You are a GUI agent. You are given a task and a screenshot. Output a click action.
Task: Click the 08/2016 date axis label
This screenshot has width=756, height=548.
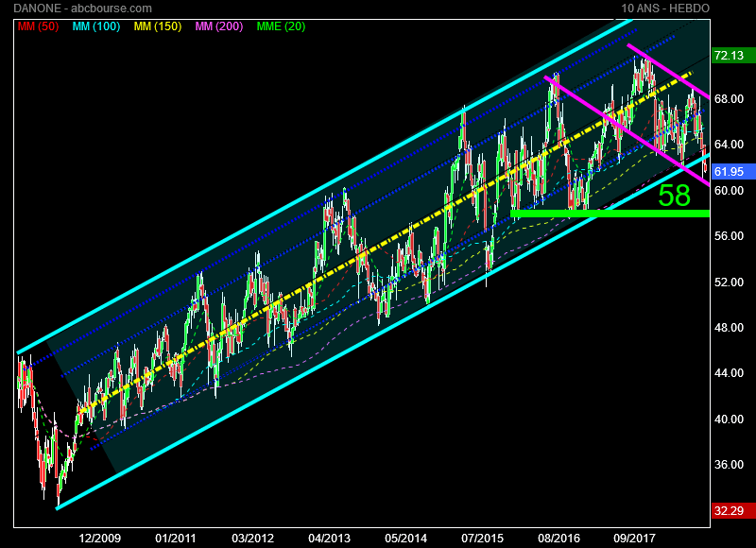558,539
